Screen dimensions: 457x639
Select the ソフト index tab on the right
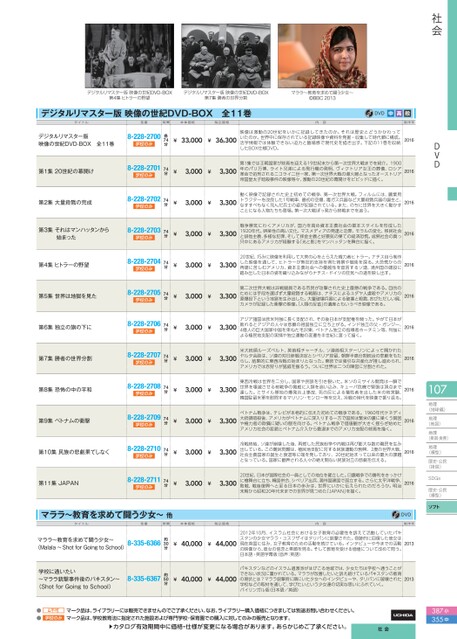pyautogui.click(x=441, y=507)
